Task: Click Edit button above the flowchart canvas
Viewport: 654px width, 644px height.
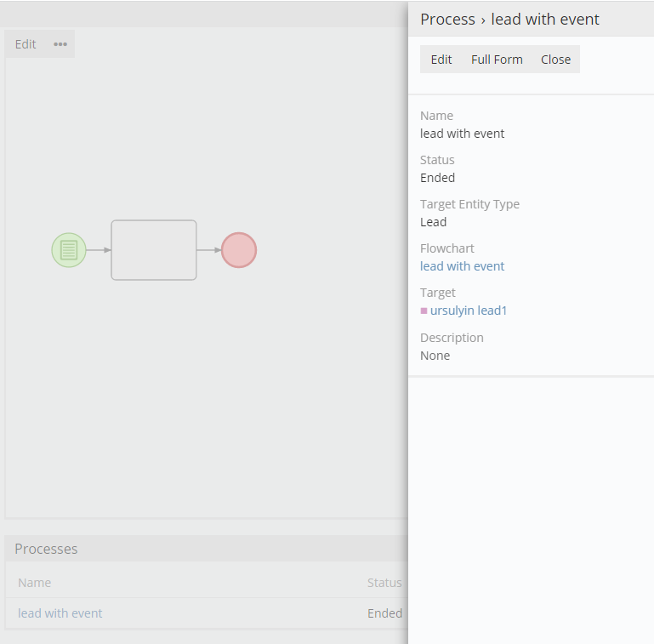Action: click(26, 44)
